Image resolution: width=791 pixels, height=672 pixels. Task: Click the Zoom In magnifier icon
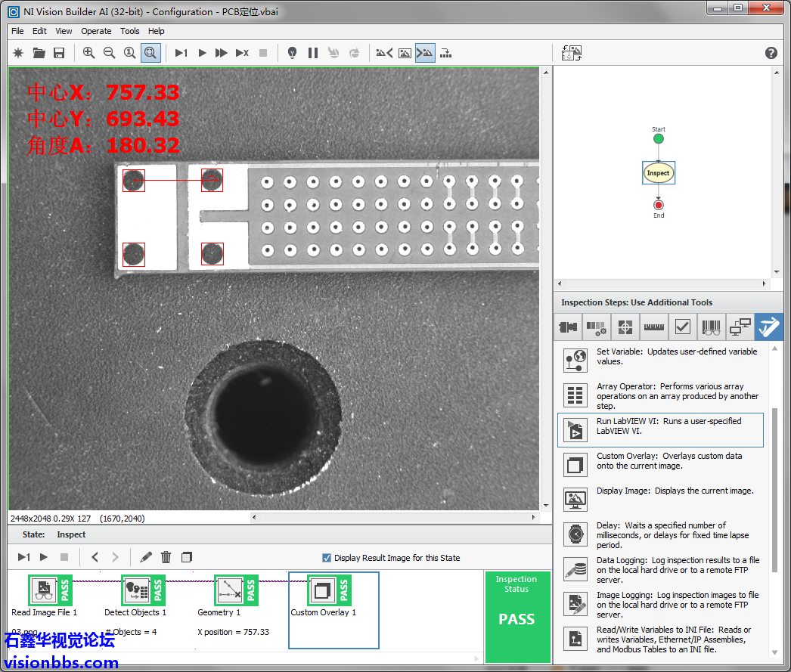click(x=89, y=53)
